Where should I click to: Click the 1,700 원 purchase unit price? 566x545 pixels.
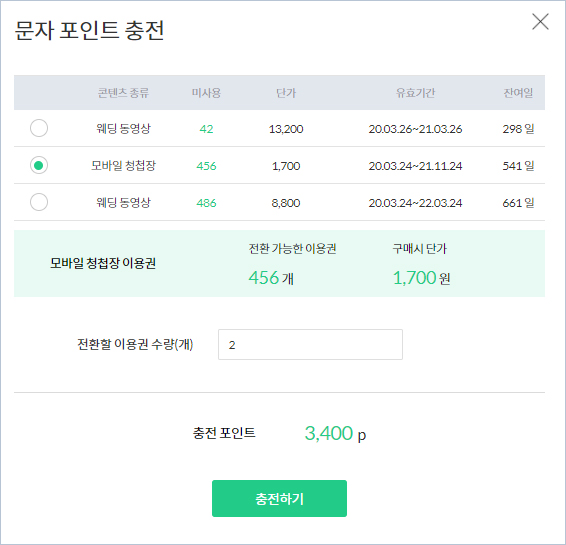[421, 278]
